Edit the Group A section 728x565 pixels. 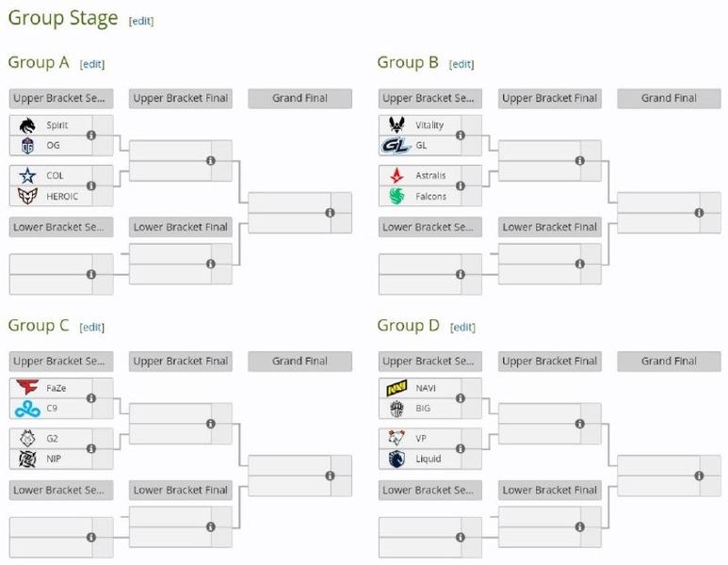[x=92, y=64]
